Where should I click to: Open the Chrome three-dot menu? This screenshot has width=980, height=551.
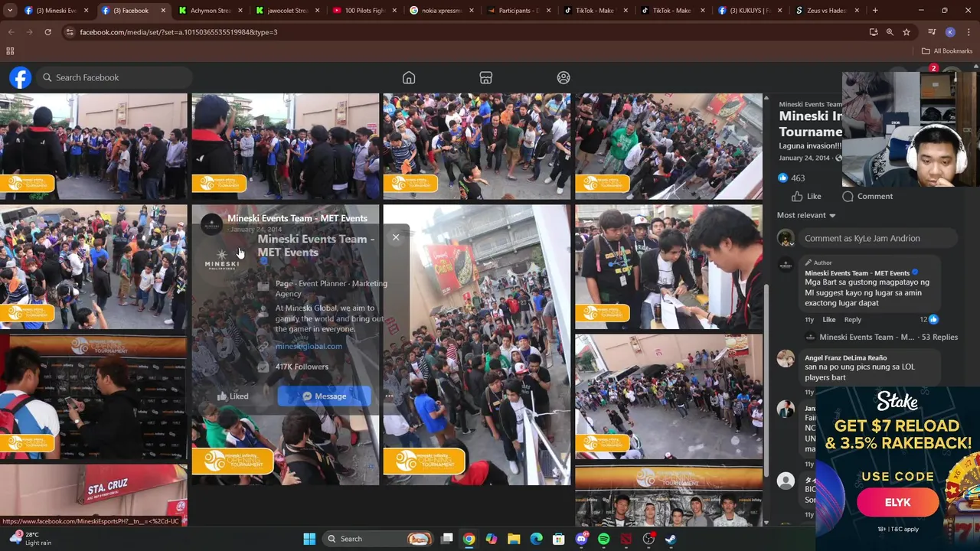tap(968, 32)
